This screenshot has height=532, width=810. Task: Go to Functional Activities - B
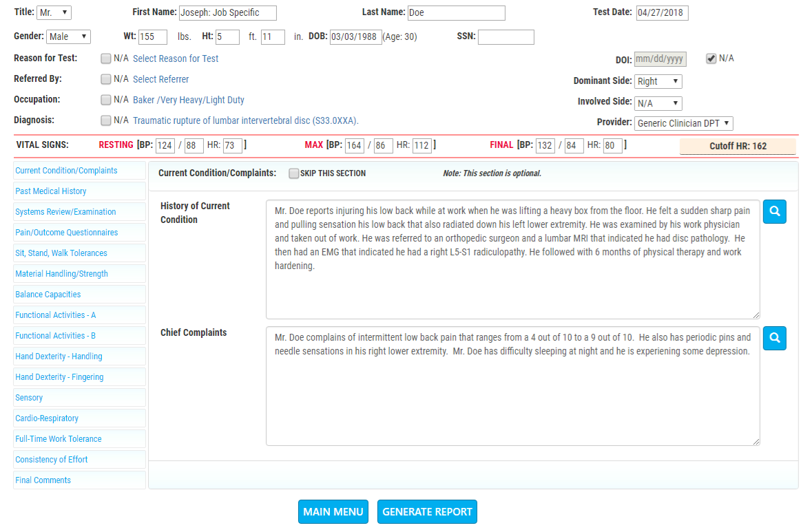79,335
